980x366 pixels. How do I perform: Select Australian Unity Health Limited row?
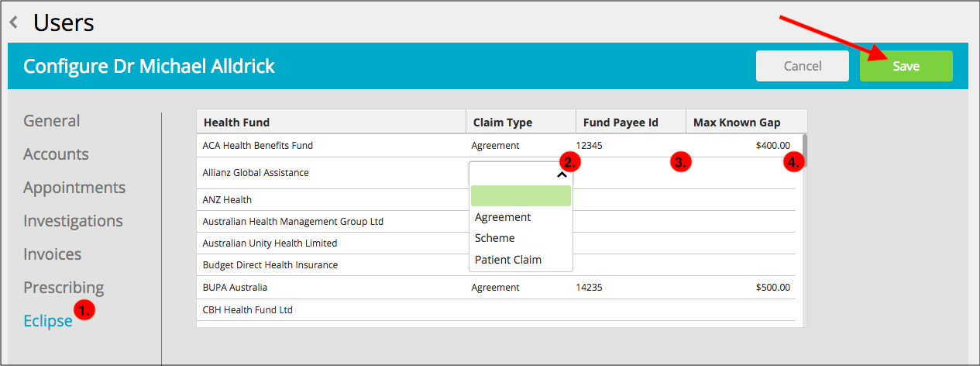[496, 243]
